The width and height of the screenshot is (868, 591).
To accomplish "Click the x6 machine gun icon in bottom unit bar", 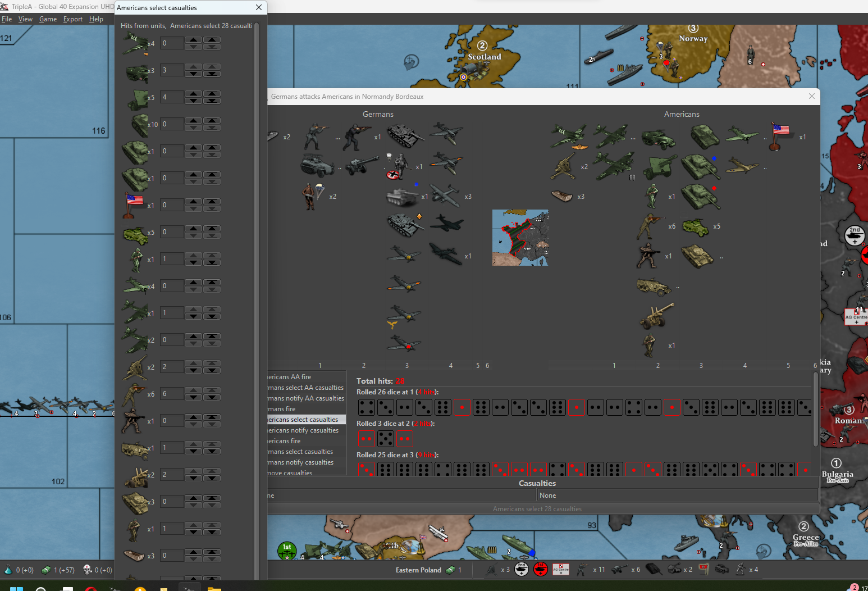I will tap(620, 569).
